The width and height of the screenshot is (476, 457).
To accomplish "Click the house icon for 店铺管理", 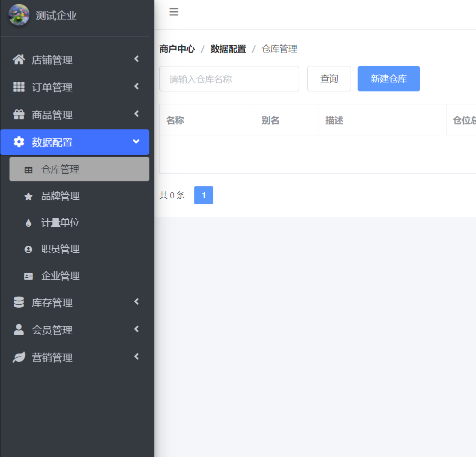I will [18, 60].
